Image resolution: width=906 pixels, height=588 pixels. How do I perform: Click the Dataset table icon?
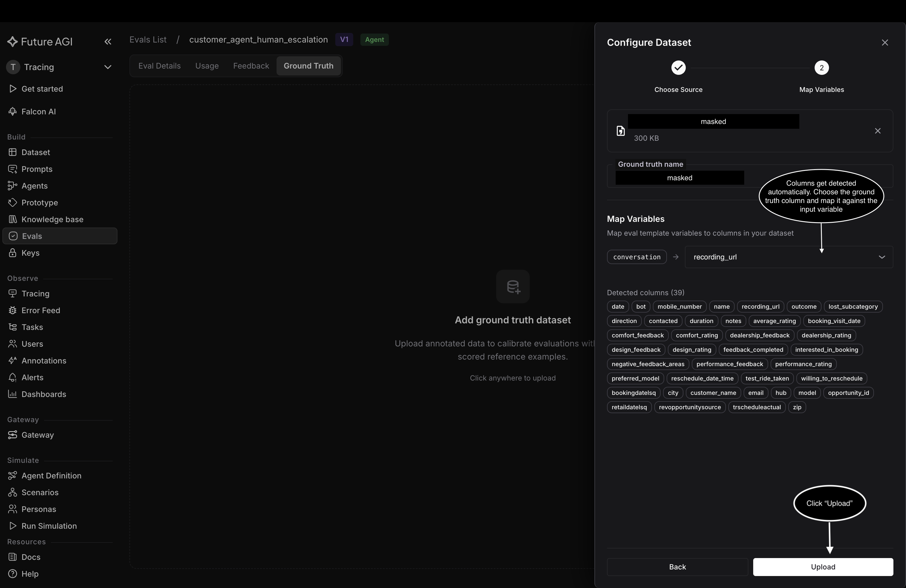[13, 152]
